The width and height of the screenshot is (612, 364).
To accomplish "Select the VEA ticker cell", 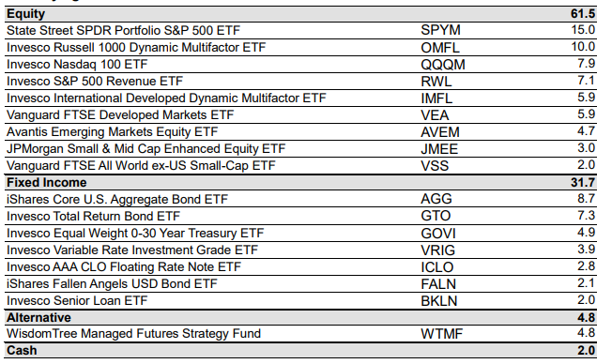I will coord(435,115).
